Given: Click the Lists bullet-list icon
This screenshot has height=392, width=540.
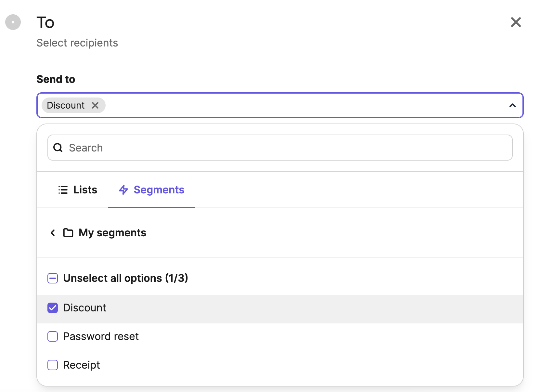Looking at the screenshot, I should [63, 190].
